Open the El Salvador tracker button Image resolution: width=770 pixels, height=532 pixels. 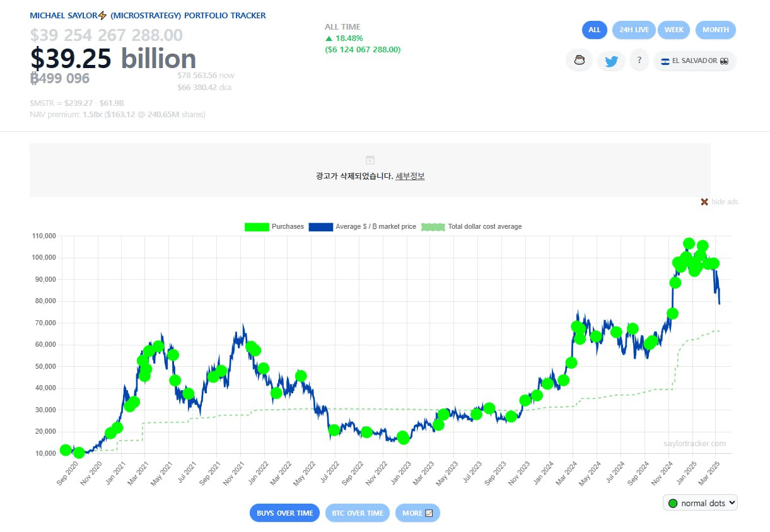[x=695, y=61]
